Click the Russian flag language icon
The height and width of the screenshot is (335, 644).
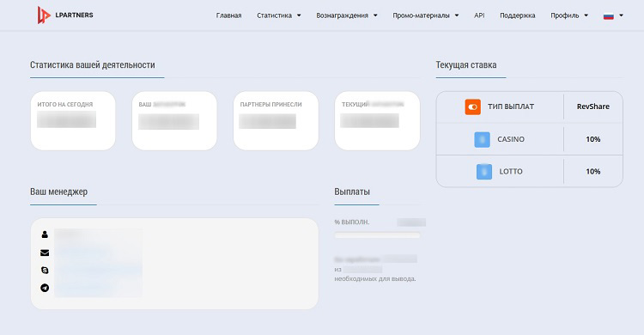coord(608,16)
